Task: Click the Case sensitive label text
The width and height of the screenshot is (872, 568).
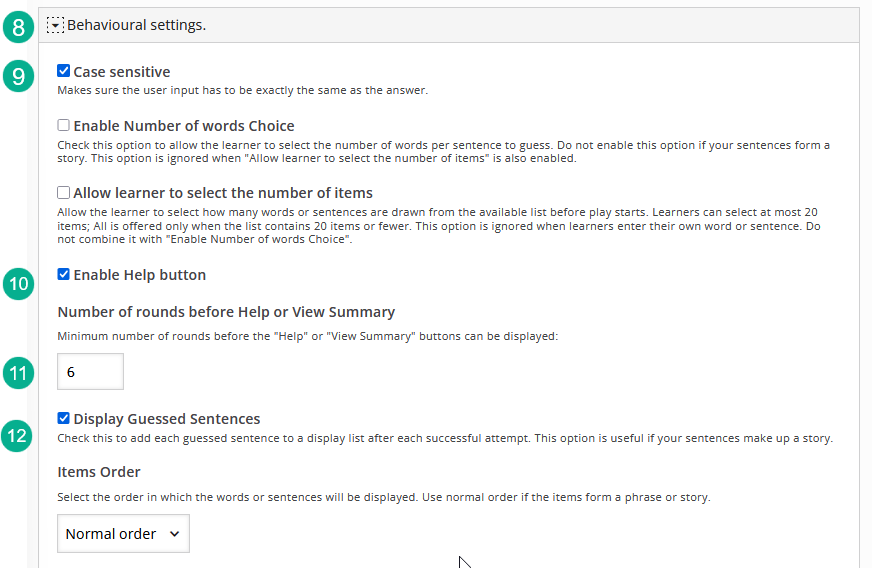Action: (122, 72)
